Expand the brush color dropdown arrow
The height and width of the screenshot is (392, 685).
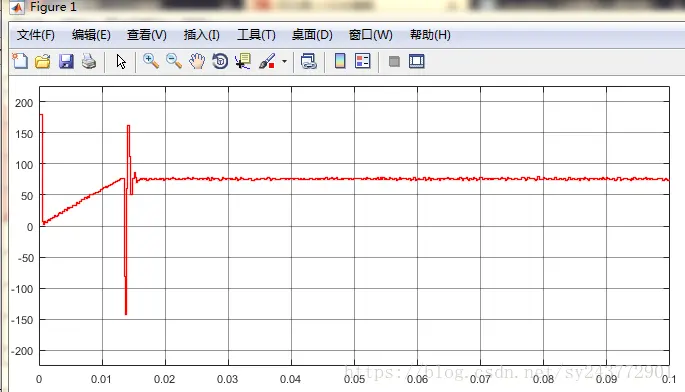coord(284,62)
